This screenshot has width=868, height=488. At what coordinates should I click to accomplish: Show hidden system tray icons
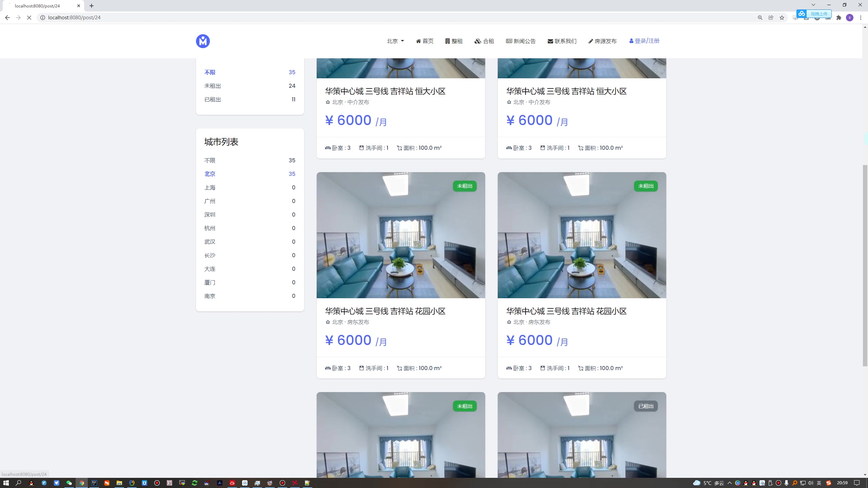tap(730, 483)
